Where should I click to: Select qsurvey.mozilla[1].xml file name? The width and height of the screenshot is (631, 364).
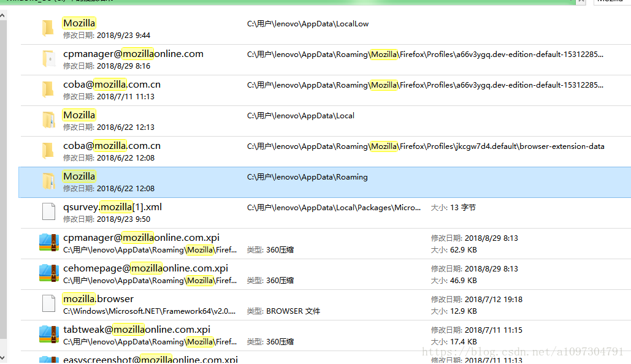pyautogui.click(x=113, y=207)
